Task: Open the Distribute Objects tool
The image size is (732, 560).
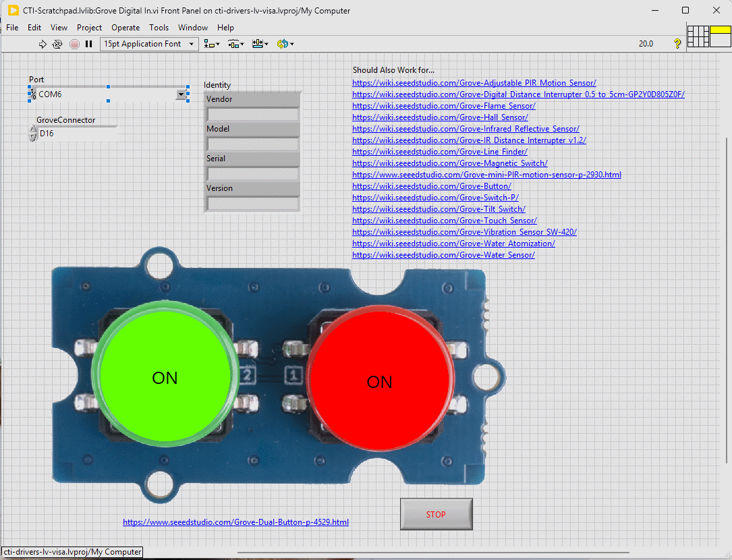Action: 235,44
